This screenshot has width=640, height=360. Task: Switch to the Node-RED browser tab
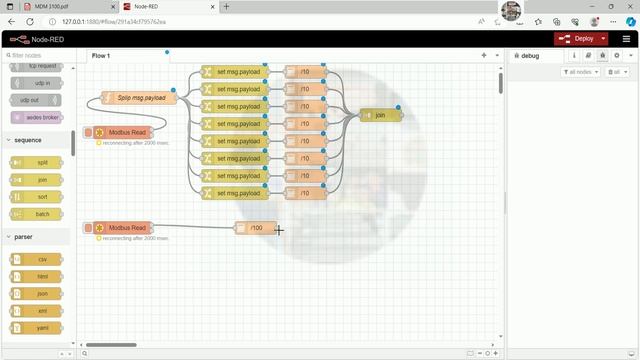[169, 7]
